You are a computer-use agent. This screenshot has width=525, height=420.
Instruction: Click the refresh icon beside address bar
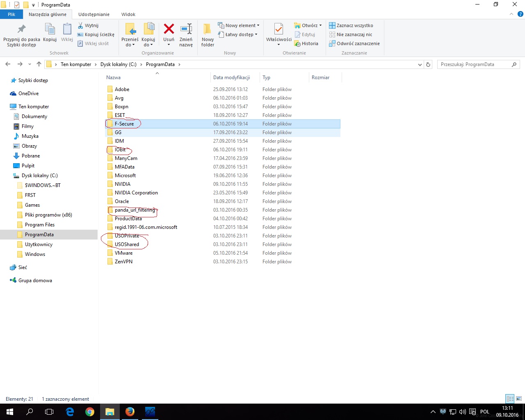pos(428,64)
